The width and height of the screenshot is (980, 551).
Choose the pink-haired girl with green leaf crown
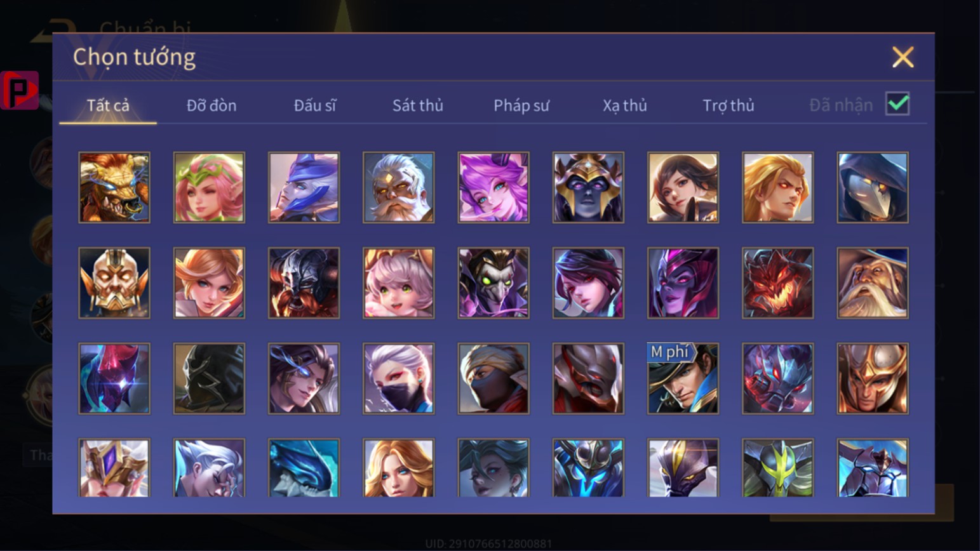(209, 187)
